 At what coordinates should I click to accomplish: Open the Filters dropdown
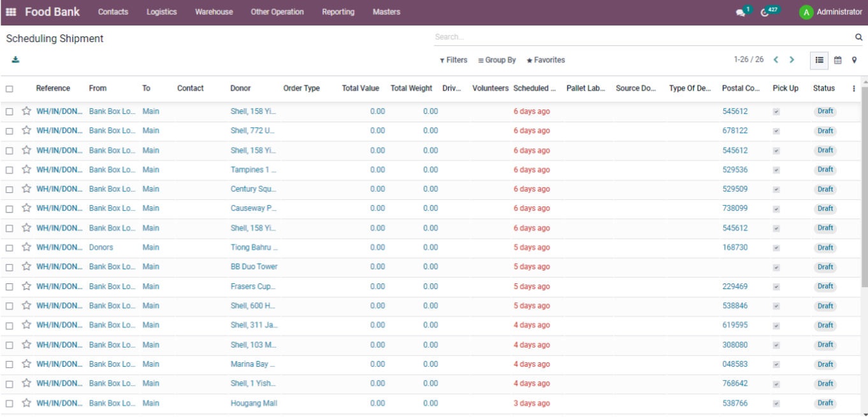[454, 60]
